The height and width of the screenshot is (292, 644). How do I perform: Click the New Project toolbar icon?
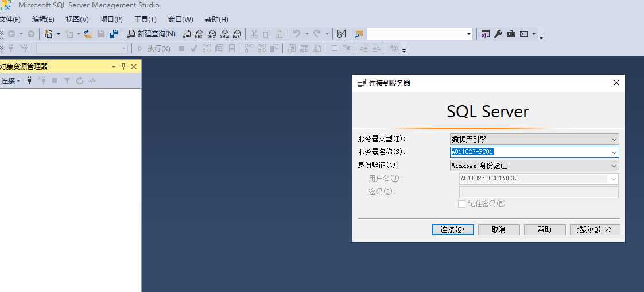coord(49,34)
